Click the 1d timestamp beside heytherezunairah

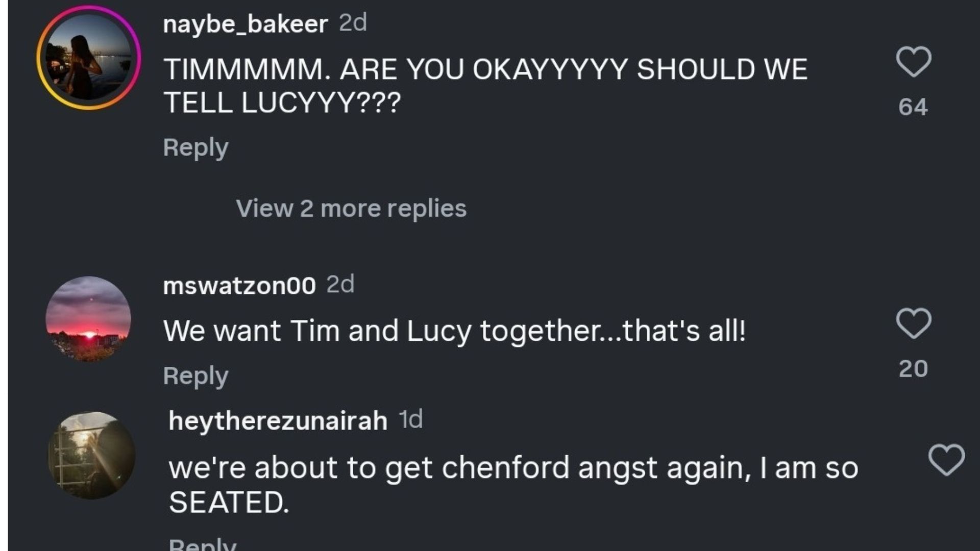[x=411, y=420]
